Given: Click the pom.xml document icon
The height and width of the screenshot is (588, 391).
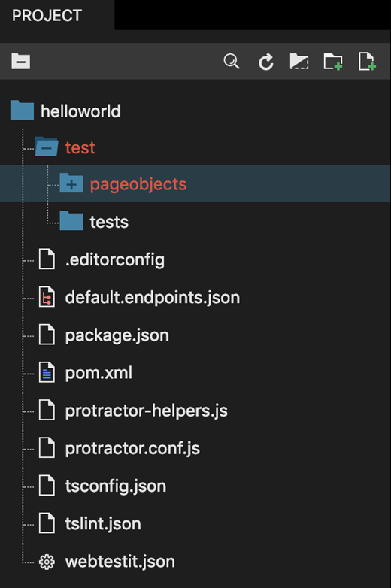Looking at the screenshot, I should pyautogui.click(x=47, y=373).
